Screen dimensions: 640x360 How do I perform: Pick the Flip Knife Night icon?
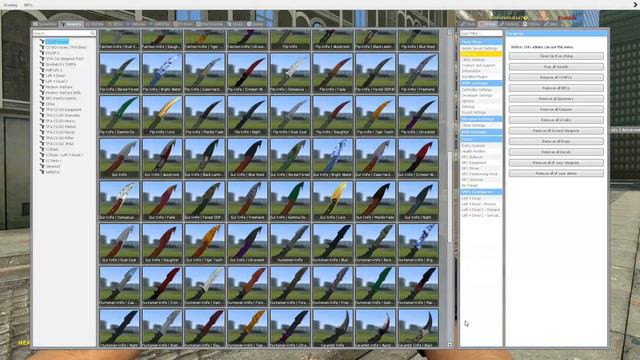(247, 116)
